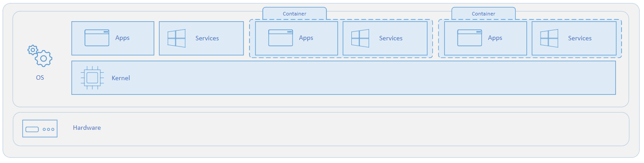644x163 pixels.
Task: Click the app window icon outside the containers
Action: tap(97, 38)
